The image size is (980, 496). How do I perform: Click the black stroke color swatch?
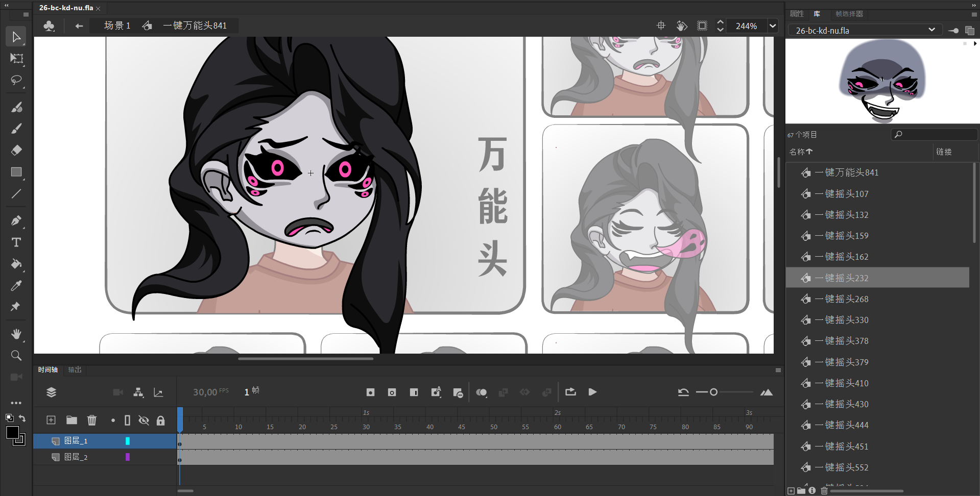(12, 432)
